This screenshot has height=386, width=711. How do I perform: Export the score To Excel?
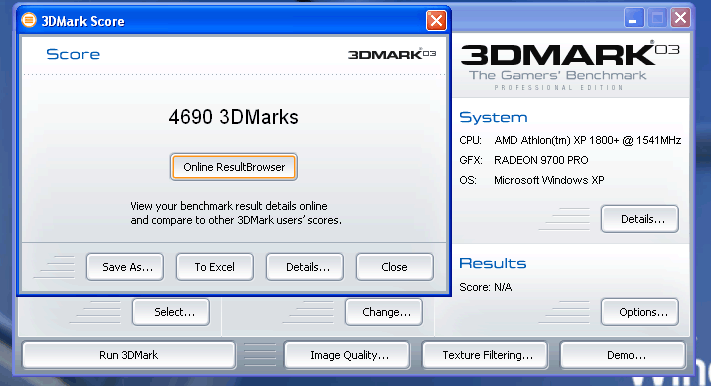[215, 267]
